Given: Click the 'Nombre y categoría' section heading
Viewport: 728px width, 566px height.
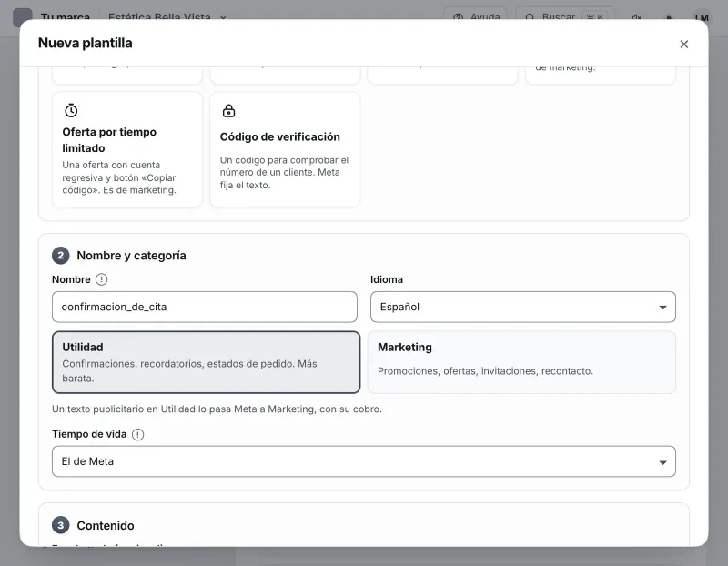Looking at the screenshot, I should [131, 256].
